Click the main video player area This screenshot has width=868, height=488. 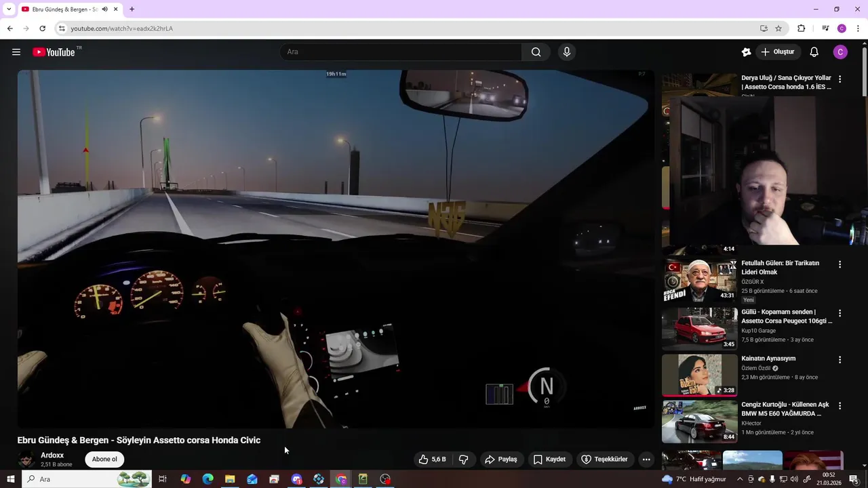(x=336, y=249)
